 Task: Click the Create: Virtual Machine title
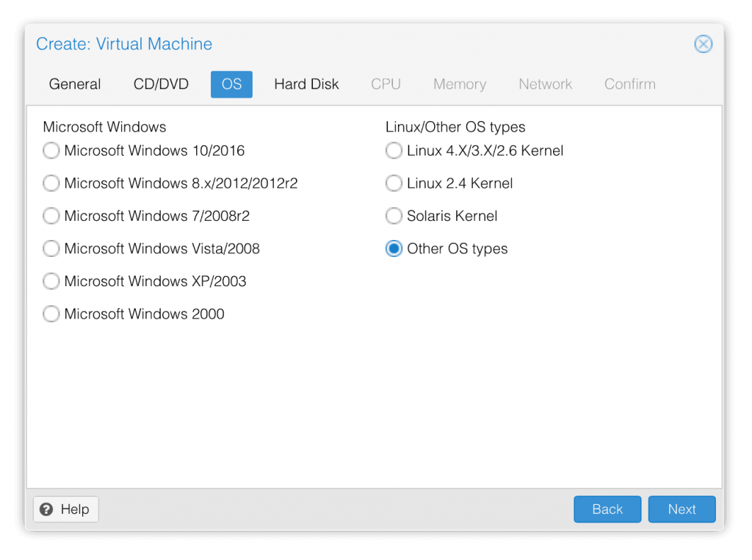click(x=124, y=44)
